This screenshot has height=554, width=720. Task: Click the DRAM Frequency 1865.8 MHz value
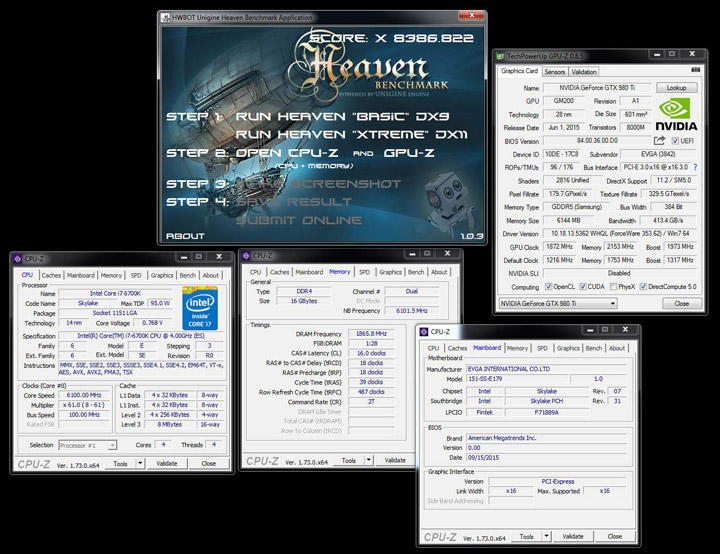click(371, 334)
